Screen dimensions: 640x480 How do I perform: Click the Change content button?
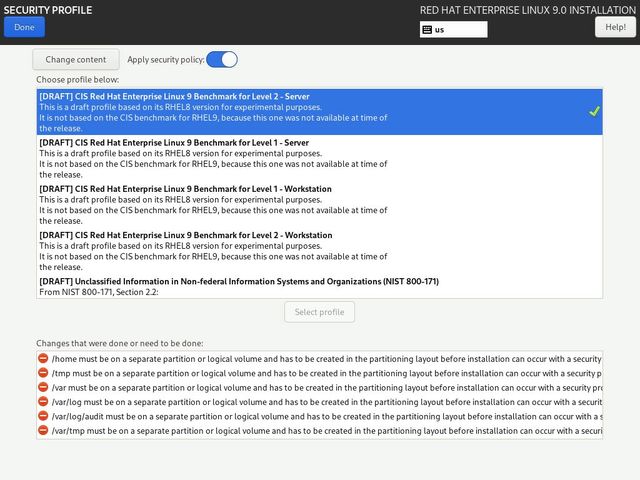pos(76,60)
